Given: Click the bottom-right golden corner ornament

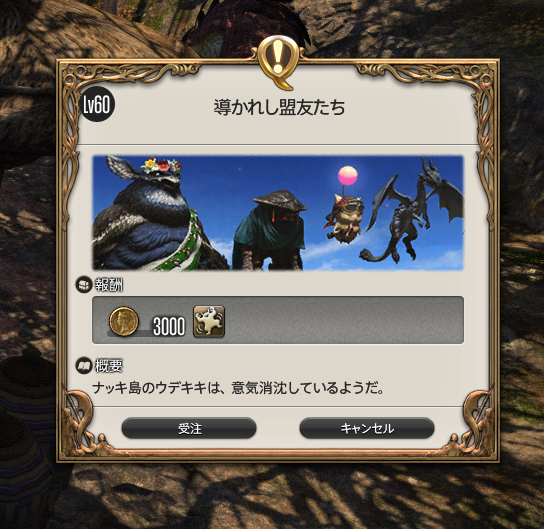Looking at the screenshot, I should pos(475,423).
